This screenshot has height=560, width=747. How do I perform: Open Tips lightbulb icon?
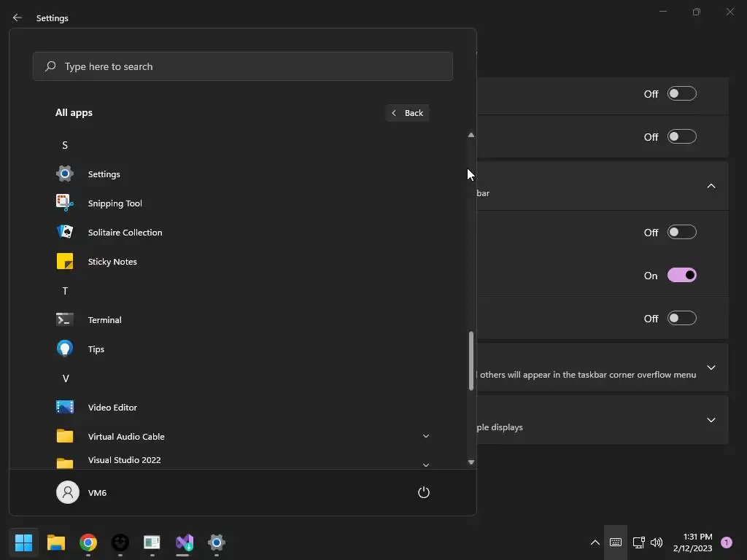(65, 349)
